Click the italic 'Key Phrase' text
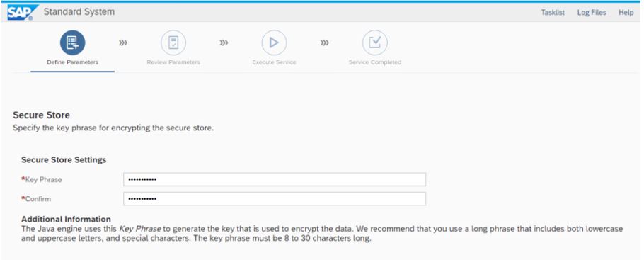The width and height of the screenshot is (644, 260). tap(140, 228)
